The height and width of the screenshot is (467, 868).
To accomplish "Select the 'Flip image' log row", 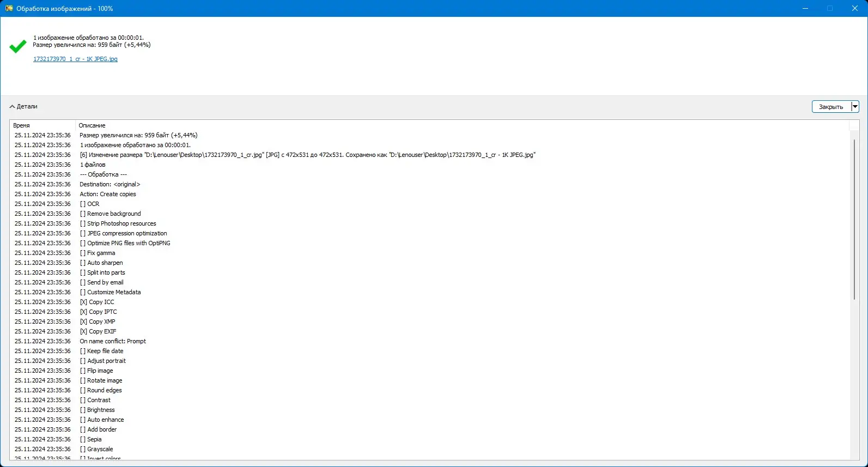I will pos(430,371).
